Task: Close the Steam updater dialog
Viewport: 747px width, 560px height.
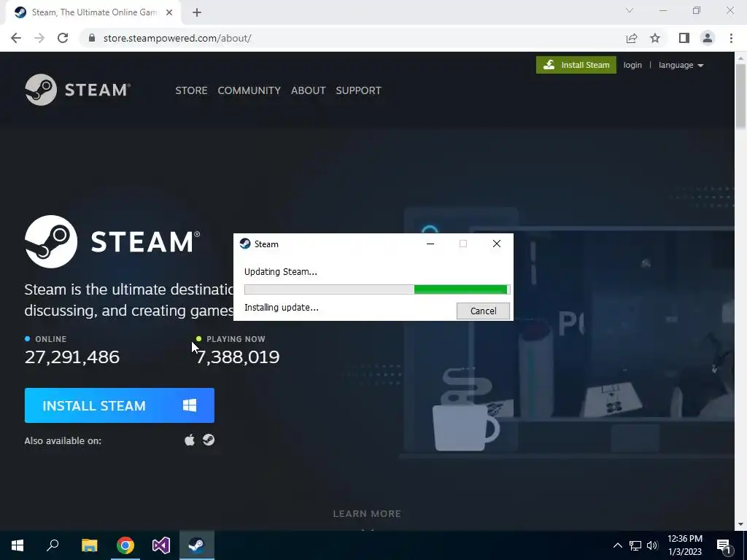Action: point(496,244)
